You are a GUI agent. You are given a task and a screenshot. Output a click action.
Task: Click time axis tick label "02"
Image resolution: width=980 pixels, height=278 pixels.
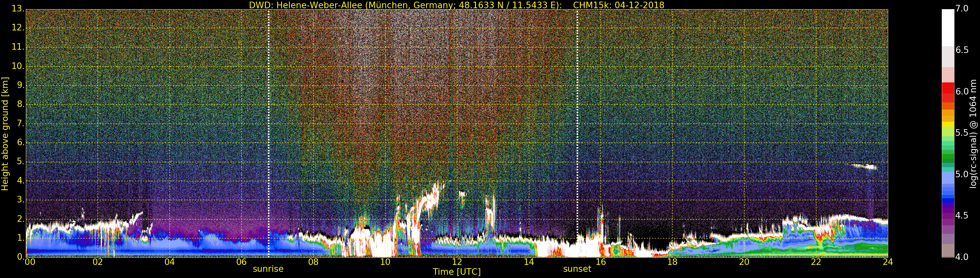pos(98,262)
